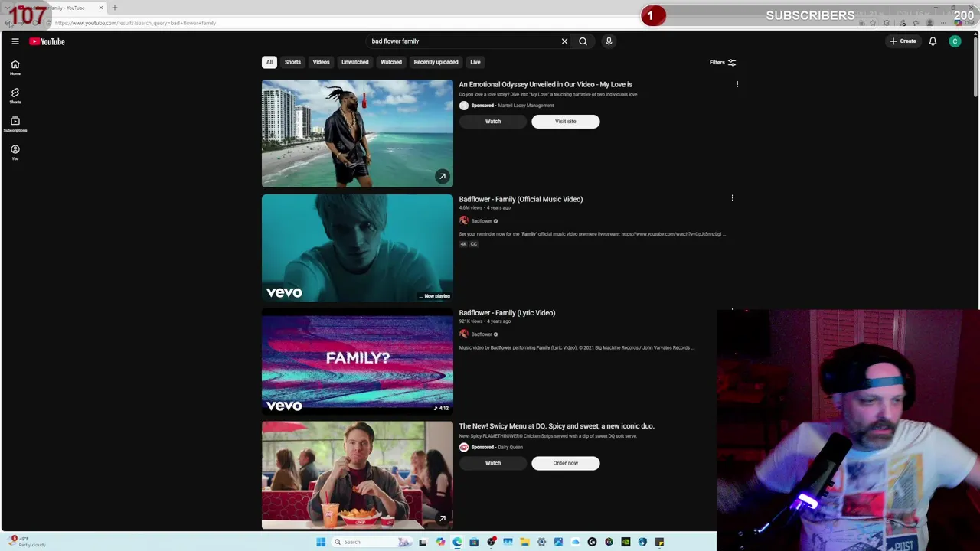Viewport: 980px width, 551px height.
Task: Click the 4K badge on the Official video
Action: tap(463, 244)
